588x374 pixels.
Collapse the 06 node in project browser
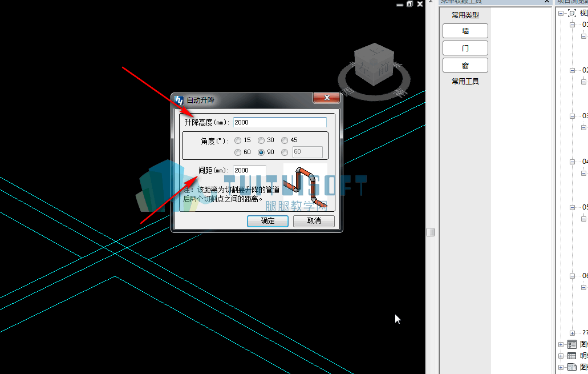click(x=572, y=276)
